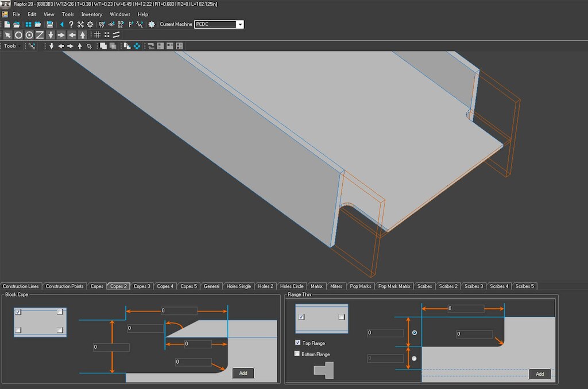The image size is (588, 389).
Task: Uncheck the Top Flange checkbox
Action: click(x=298, y=343)
